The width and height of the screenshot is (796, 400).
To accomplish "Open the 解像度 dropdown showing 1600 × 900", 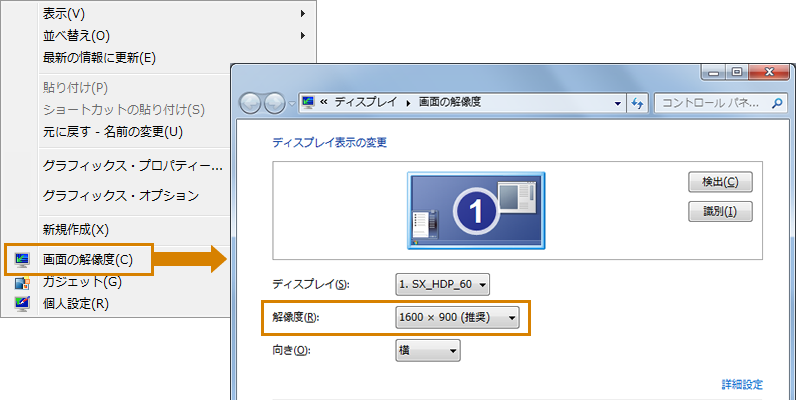I will click(457, 318).
